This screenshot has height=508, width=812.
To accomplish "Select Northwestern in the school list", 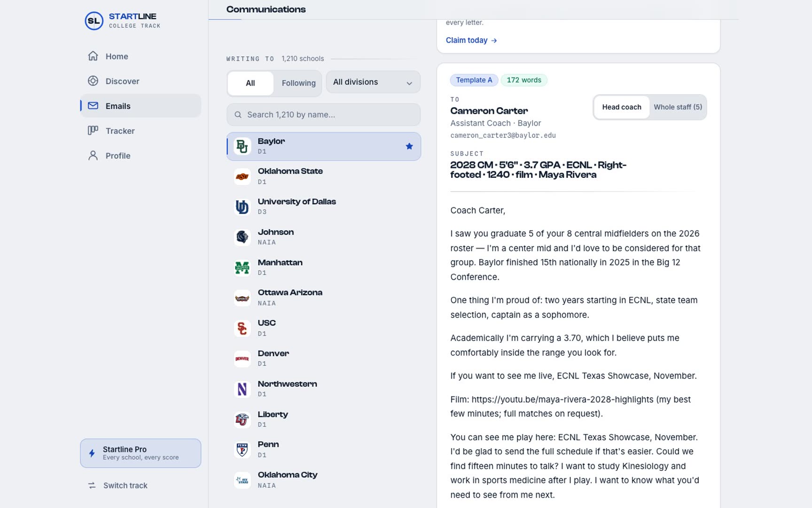I will (x=323, y=389).
